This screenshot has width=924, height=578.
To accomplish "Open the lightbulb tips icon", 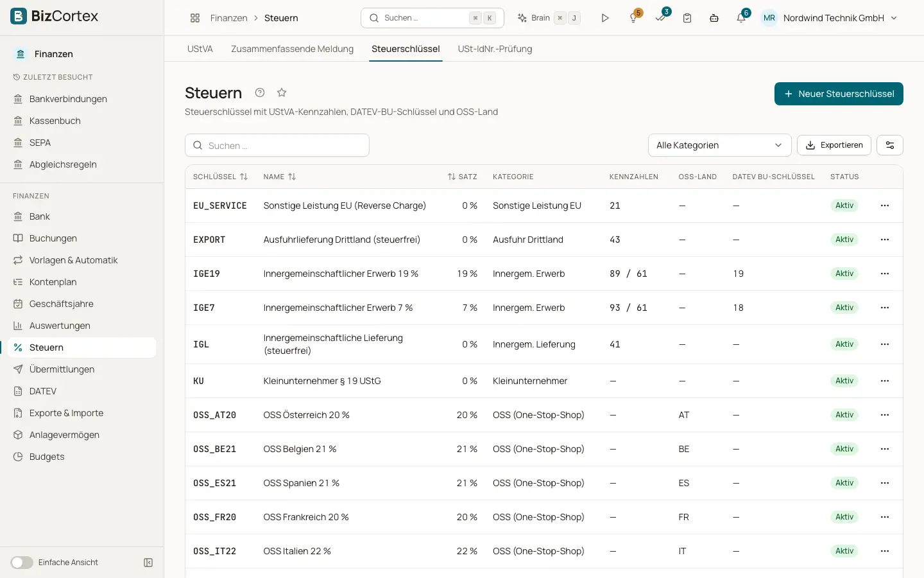I will 633,18.
